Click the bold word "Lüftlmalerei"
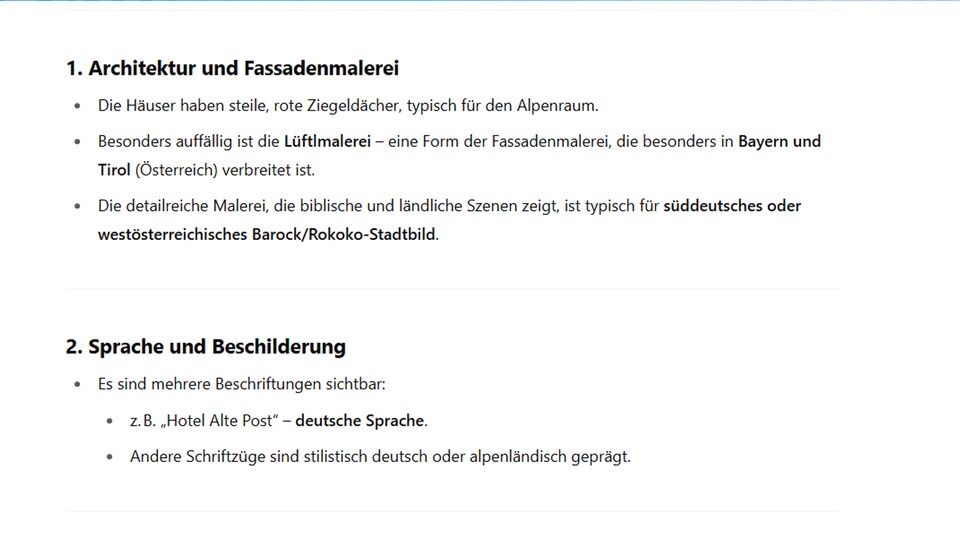 click(x=329, y=142)
